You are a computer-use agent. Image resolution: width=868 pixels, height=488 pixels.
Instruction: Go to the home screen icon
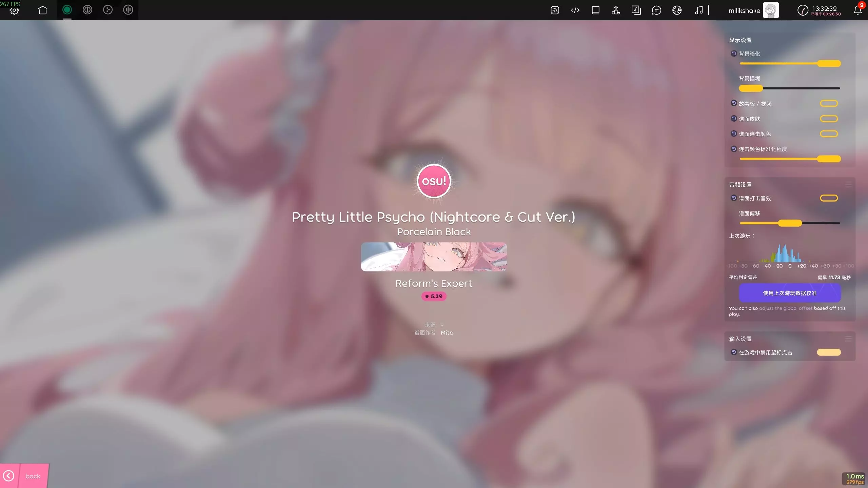(x=43, y=10)
